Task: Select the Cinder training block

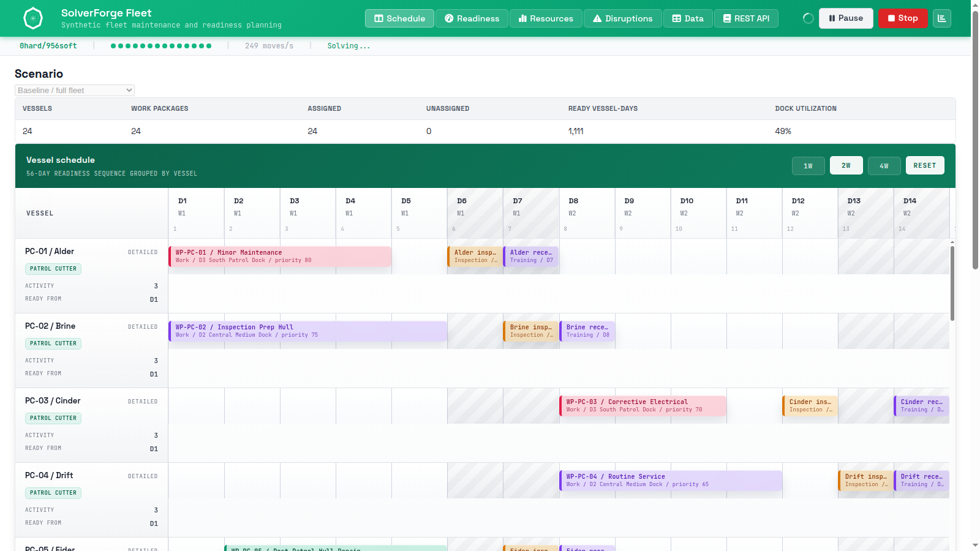Action: [921, 406]
